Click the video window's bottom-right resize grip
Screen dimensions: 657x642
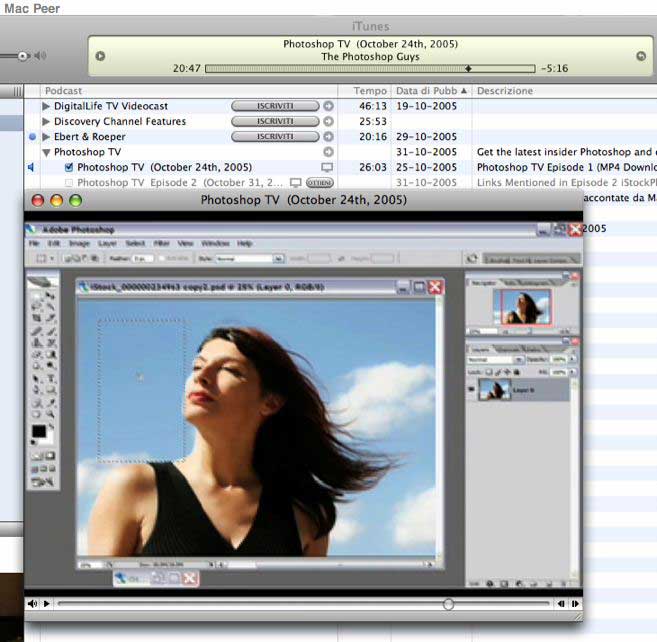[x=578, y=617]
